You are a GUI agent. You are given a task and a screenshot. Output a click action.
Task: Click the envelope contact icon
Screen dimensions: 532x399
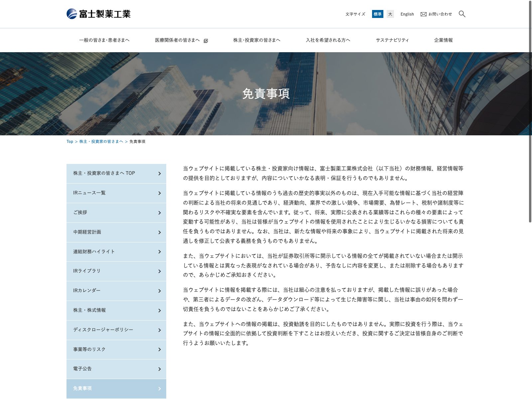click(x=423, y=14)
